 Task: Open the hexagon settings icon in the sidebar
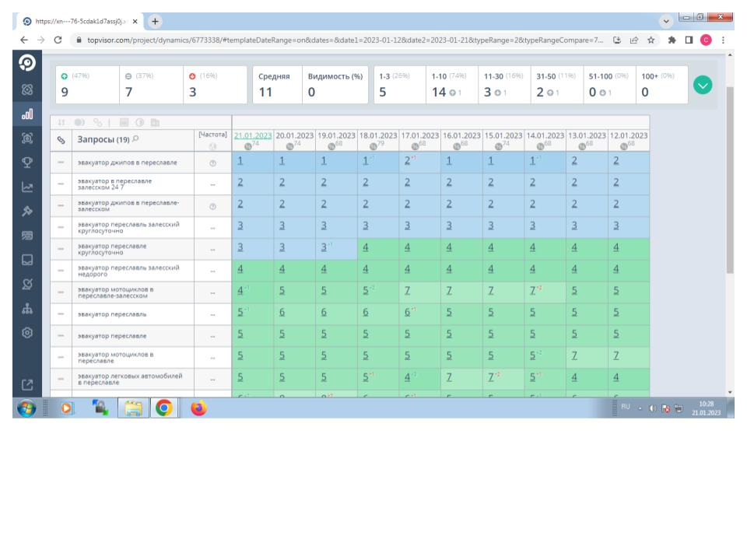click(x=27, y=333)
